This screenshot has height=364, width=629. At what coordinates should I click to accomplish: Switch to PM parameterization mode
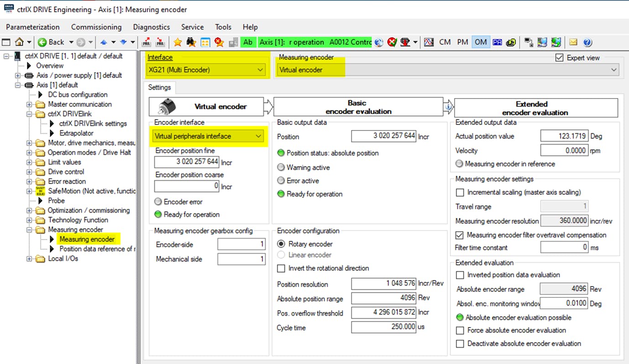[x=462, y=42]
